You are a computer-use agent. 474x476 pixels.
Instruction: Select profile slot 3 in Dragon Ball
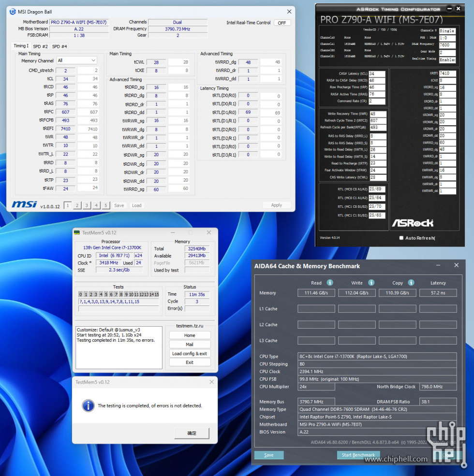pyautogui.click(x=87, y=205)
